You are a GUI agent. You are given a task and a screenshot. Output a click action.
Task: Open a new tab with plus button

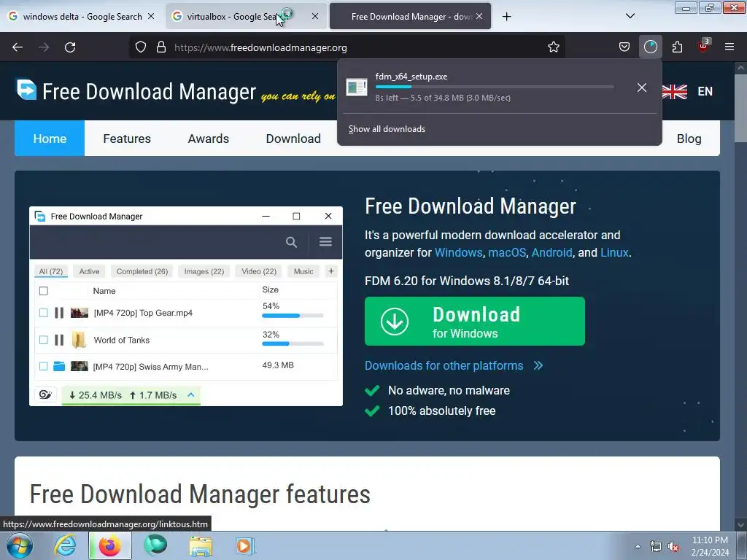[x=506, y=17]
